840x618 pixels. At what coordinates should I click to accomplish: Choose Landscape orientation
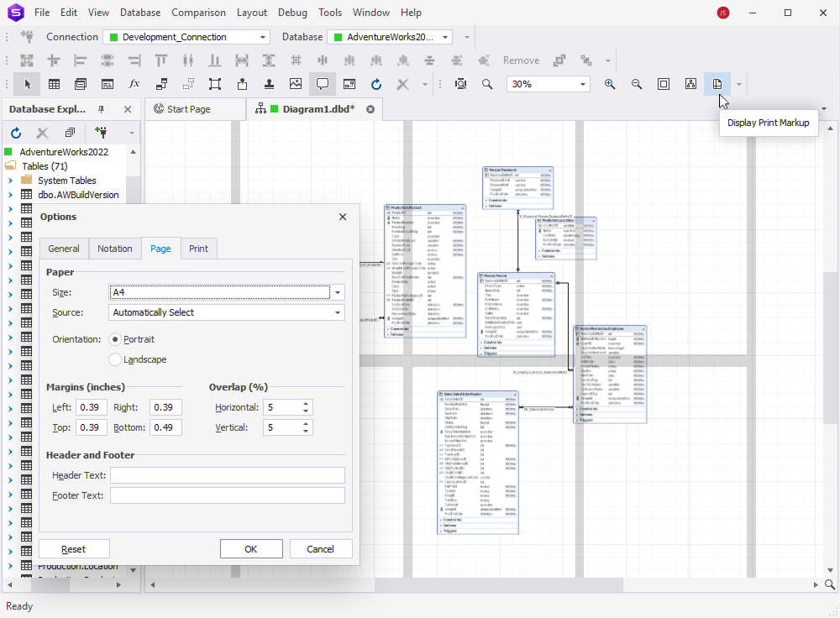114,360
